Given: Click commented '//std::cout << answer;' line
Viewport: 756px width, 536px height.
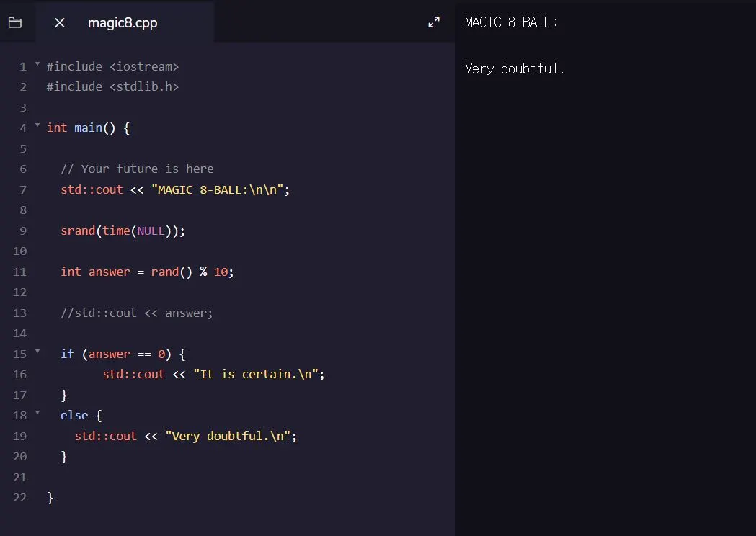Looking at the screenshot, I should (136, 313).
